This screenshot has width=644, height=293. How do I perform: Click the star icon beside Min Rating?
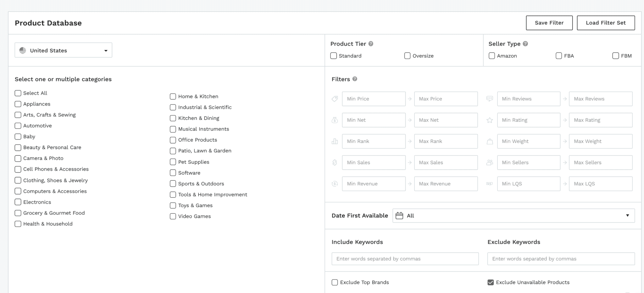[490, 120]
